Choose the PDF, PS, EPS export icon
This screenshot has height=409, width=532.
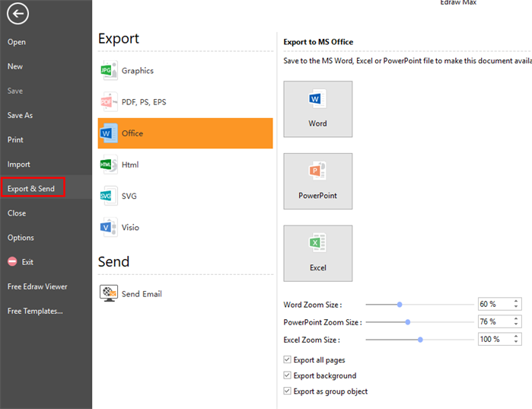[110, 102]
